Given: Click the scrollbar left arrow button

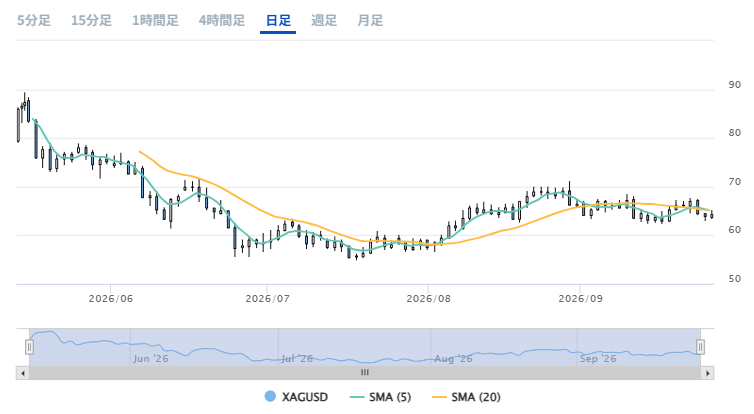Looking at the screenshot, I should click(x=22, y=373).
